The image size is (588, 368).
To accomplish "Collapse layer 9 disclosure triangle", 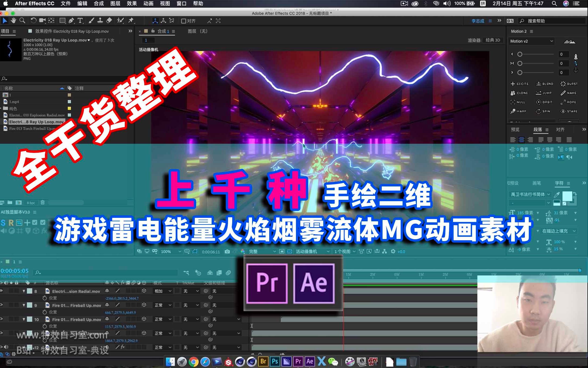I will tap(24, 305).
